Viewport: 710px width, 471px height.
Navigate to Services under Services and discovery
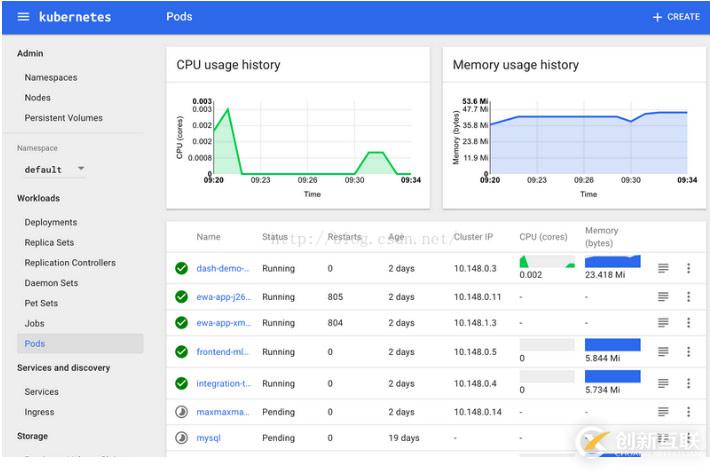[42, 392]
